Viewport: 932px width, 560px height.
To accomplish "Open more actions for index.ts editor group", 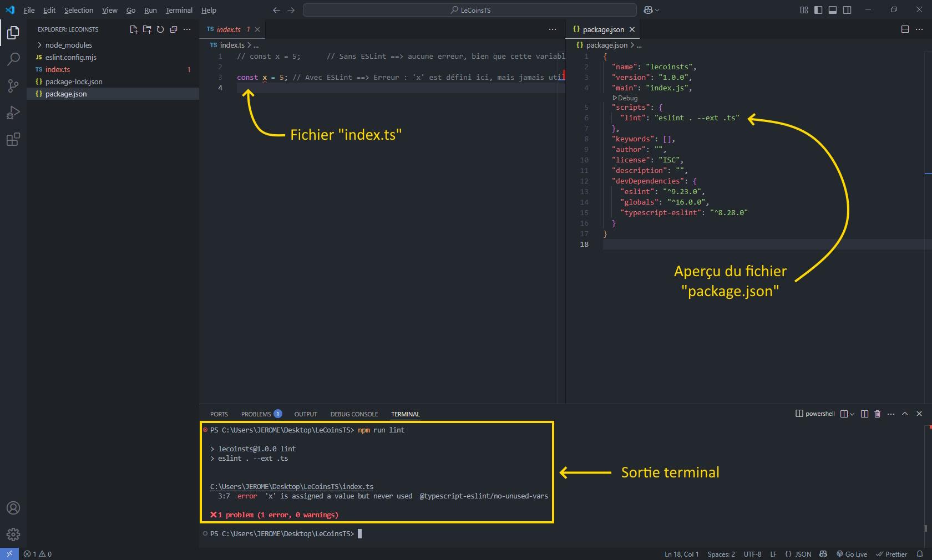I will point(553,29).
